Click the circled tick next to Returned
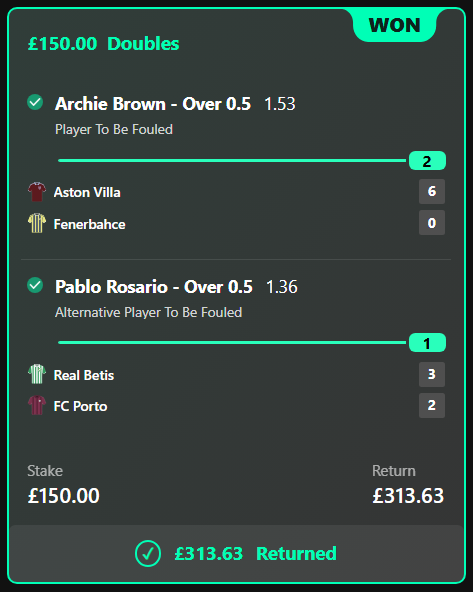Image resolution: width=473 pixels, height=592 pixels. (x=148, y=553)
